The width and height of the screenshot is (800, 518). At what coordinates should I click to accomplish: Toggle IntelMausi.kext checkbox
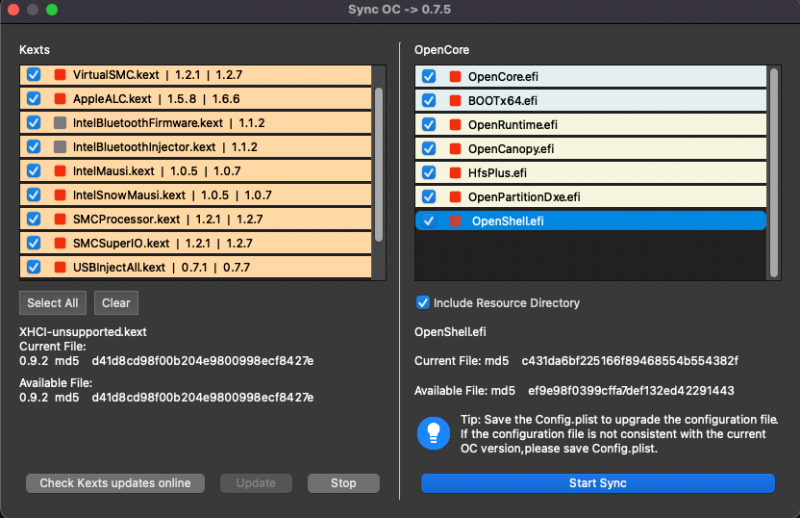pos(34,171)
